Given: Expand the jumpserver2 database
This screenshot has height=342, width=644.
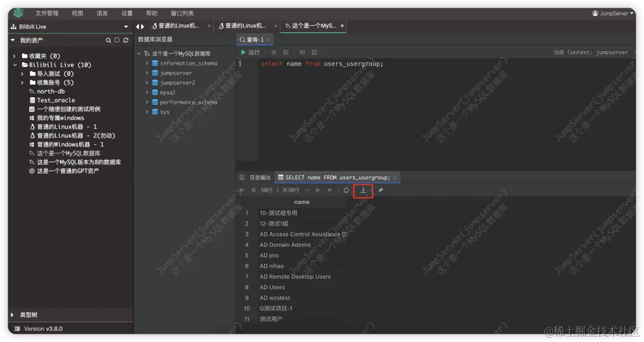Looking at the screenshot, I should pos(147,83).
